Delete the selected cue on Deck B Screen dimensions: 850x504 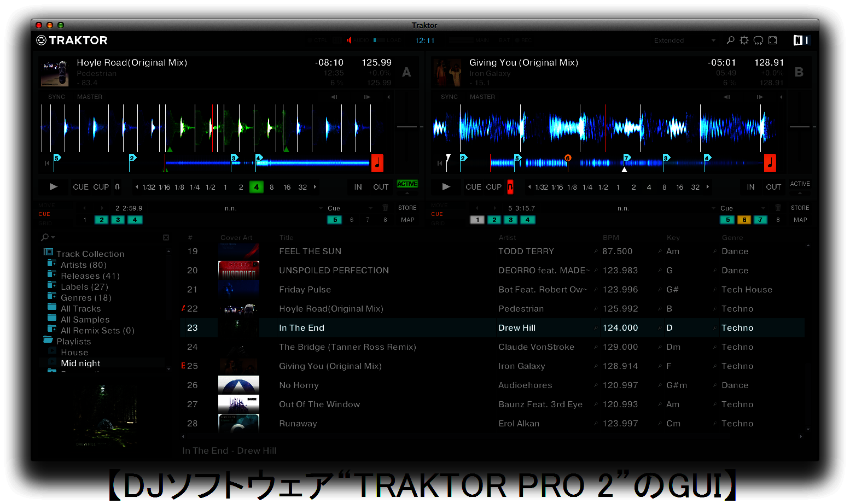[x=778, y=208]
